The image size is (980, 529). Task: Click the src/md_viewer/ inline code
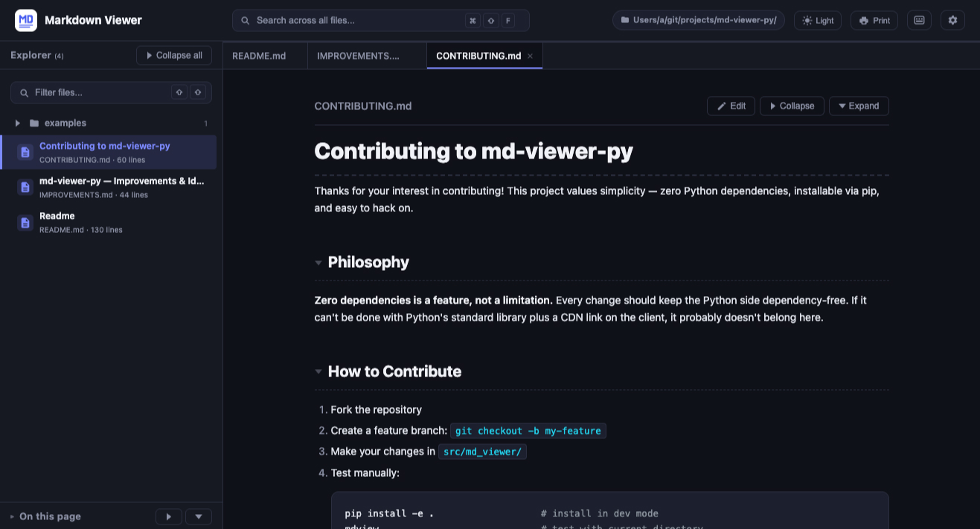coord(482,452)
